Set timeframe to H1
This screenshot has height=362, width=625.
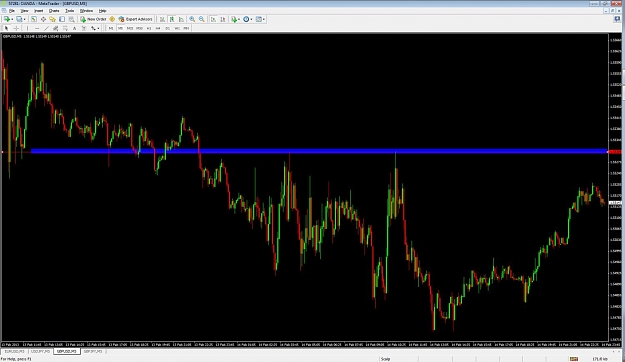coord(149,28)
